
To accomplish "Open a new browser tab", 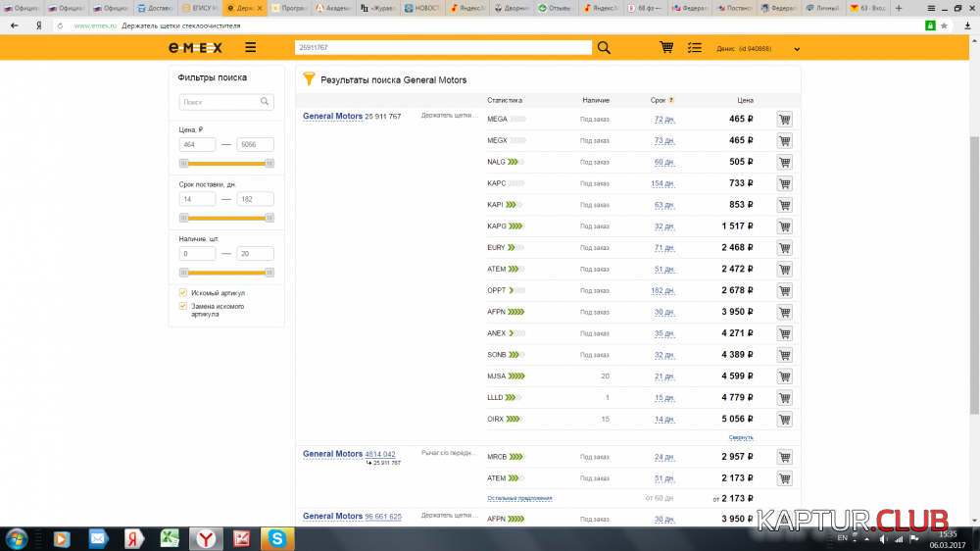I will [x=899, y=8].
